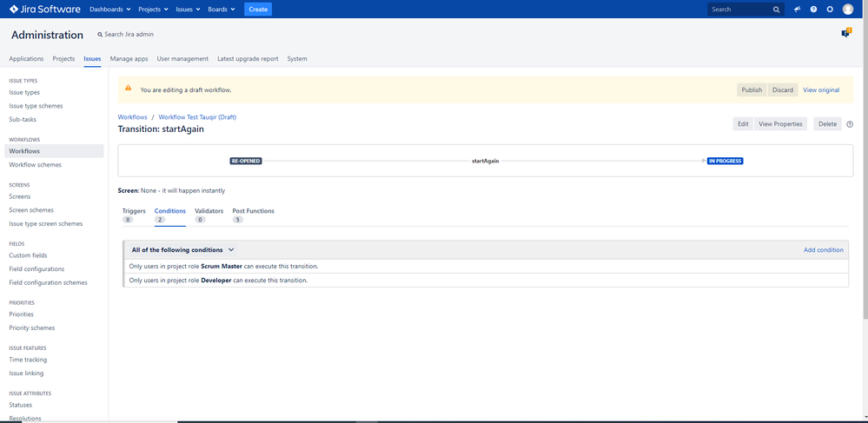Viewport: 868px width, 423px height.
Task: Click the IN PROGRESS status lozenge
Action: click(726, 161)
